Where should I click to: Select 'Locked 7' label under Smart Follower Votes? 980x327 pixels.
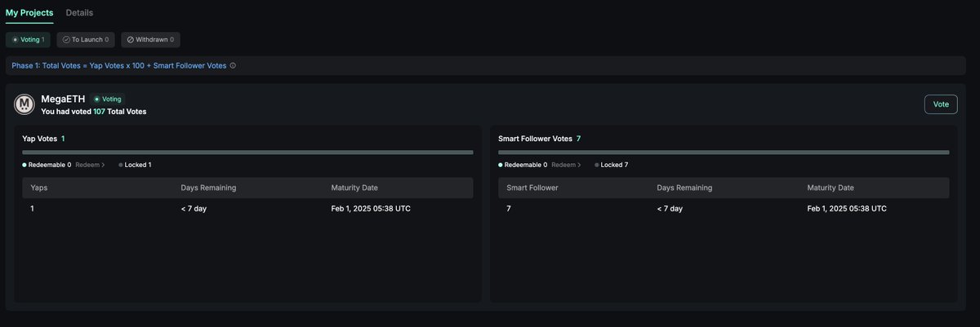pyautogui.click(x=612, y=165)
